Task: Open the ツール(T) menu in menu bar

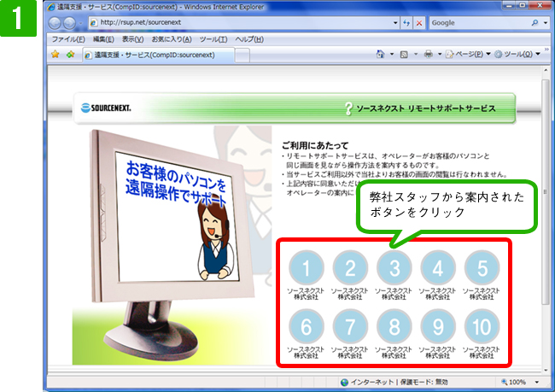Action: pyautogui.click(x=213, y=39)
